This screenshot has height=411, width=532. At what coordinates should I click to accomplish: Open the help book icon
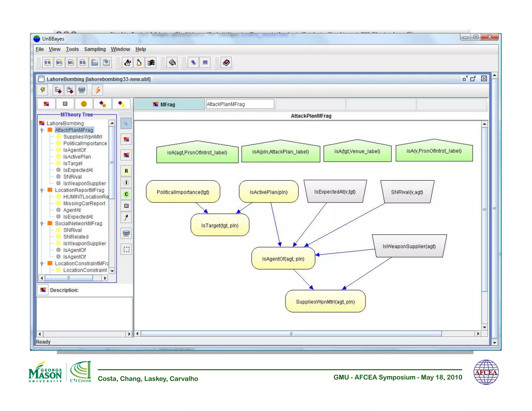[226, 63]
